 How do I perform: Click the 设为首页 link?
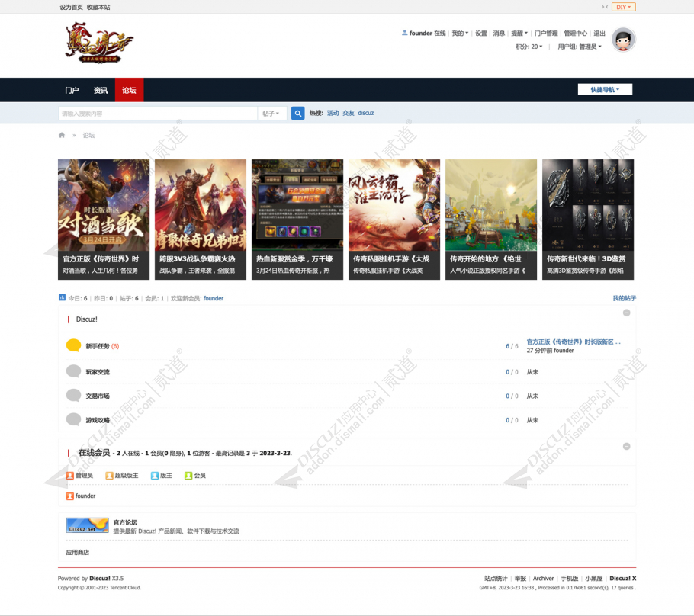pos(71,7)
